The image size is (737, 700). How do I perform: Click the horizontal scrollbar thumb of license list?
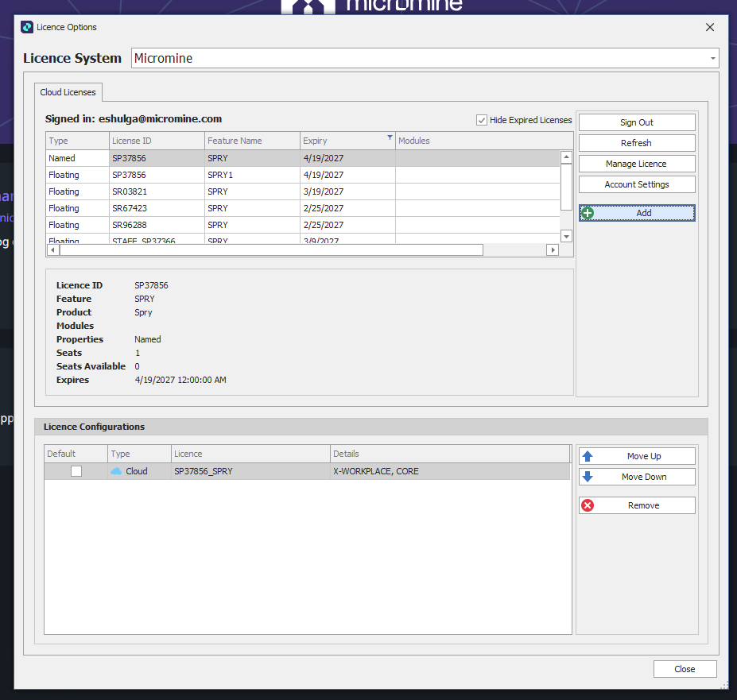coord(271,250)
